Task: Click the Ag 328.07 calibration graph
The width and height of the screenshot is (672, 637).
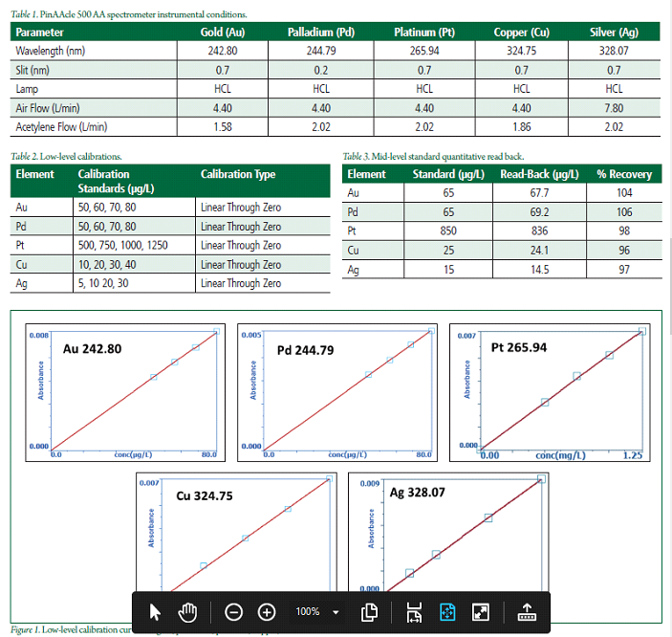Action: (x=448, y=534)
